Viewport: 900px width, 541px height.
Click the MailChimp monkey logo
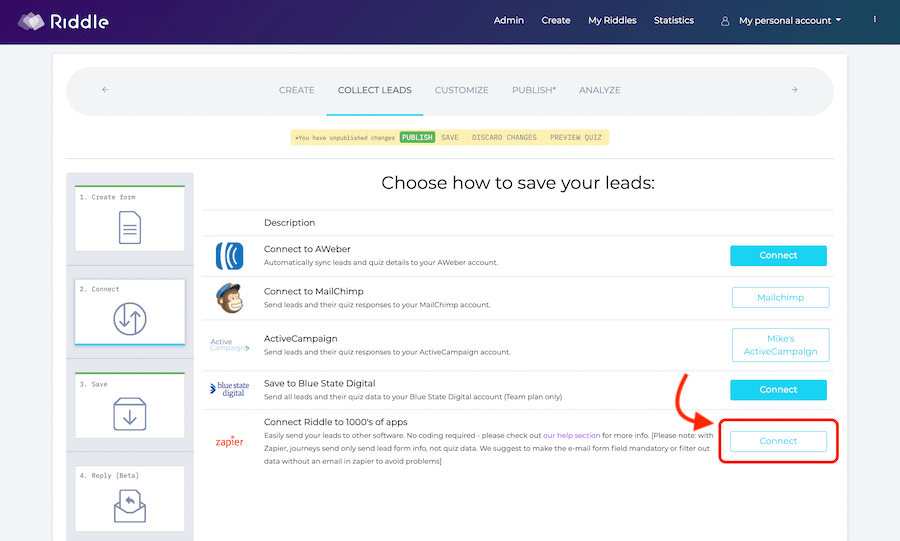coord(230,298)
